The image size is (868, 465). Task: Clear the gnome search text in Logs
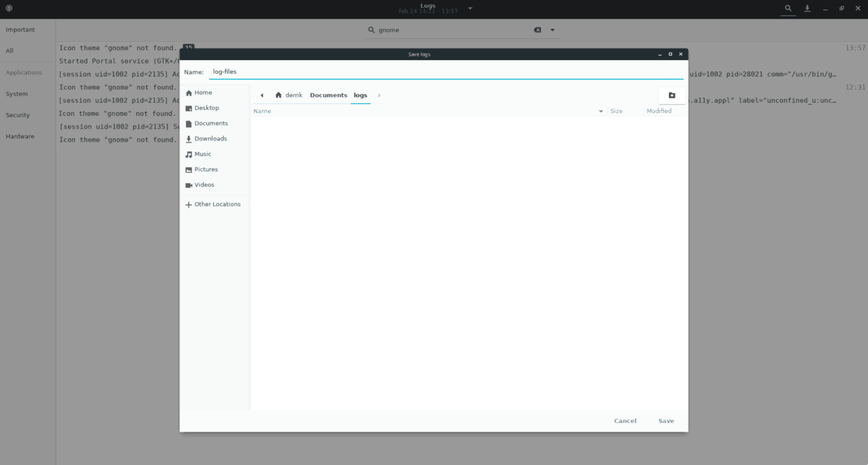tap(537, 30)
